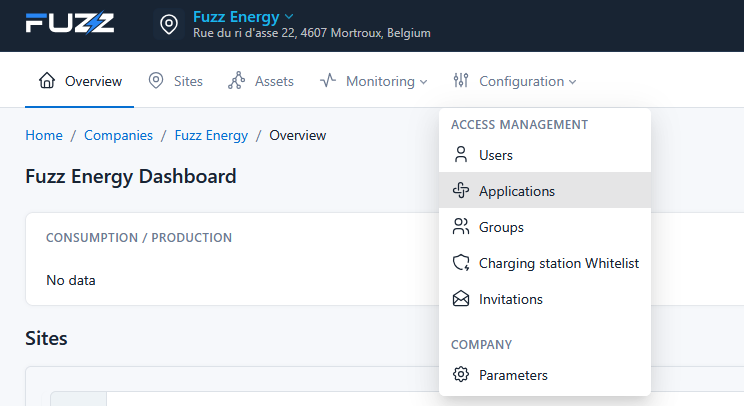
Task: Click the Overview breadcrumb text
Action: pyautogui.click(x=298, y=135)
